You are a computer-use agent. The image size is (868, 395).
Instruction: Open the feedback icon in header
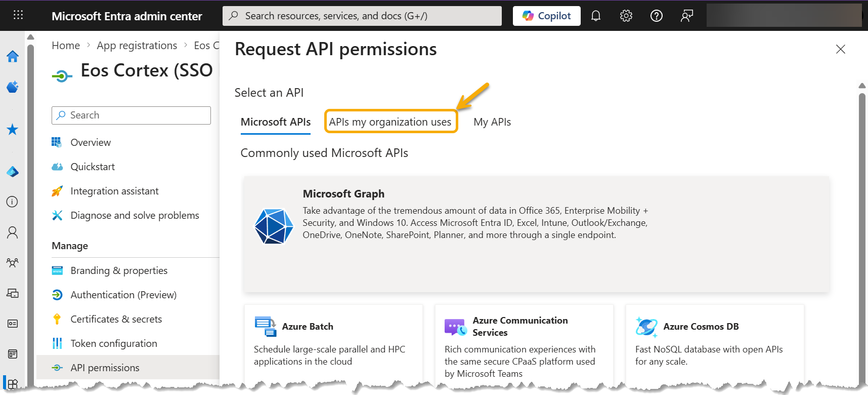click(x=687, y=16)
